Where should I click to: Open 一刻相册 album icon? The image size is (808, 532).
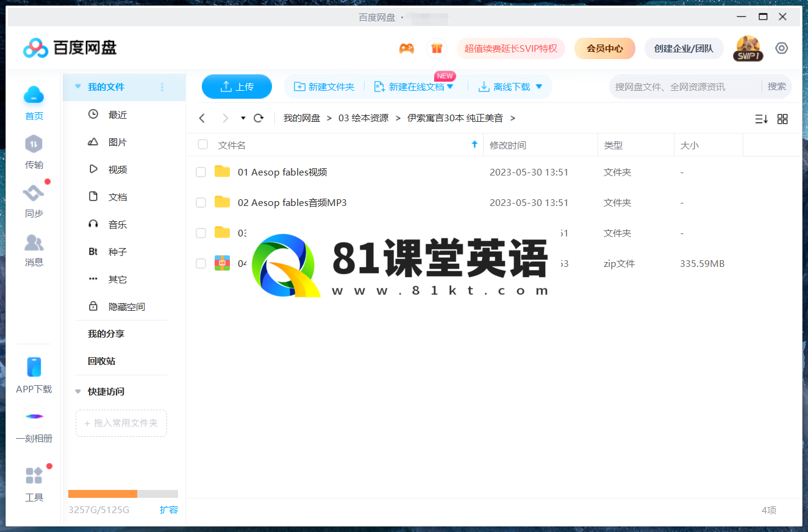pyautogui.click(x=34, y=417)
